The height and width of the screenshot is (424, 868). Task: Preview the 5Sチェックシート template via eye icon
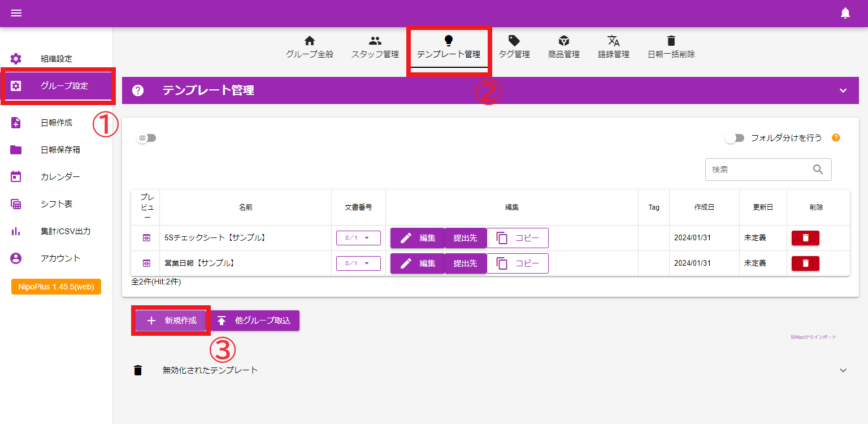pos(145,237)
